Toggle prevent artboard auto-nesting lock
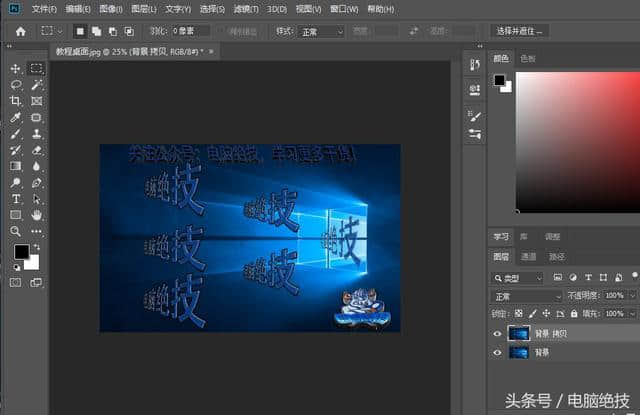This screenshot has height=415, width=640. [x=560, y=313]
